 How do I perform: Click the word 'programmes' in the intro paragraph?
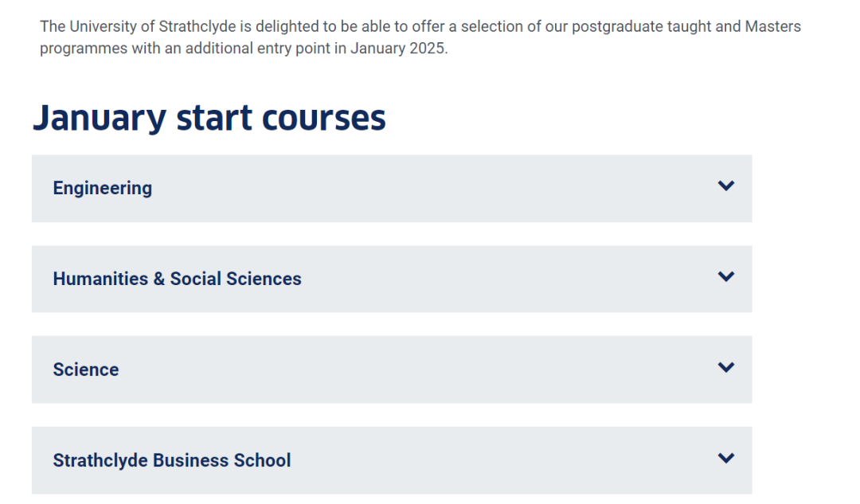[x=78, y=48]
